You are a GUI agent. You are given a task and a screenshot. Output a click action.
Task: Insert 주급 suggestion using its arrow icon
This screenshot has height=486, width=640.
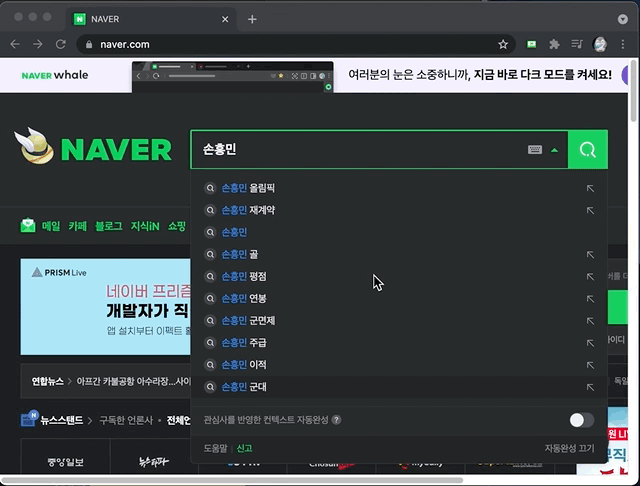coord(590,343)
